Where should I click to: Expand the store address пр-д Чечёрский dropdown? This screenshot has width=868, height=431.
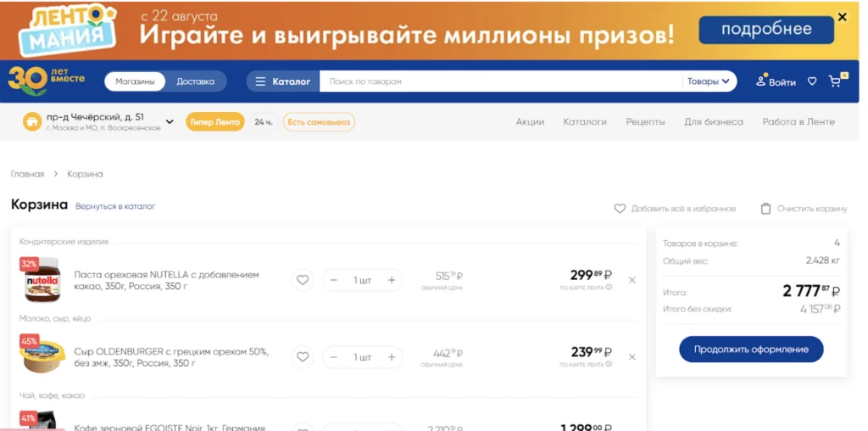[170, 122]
